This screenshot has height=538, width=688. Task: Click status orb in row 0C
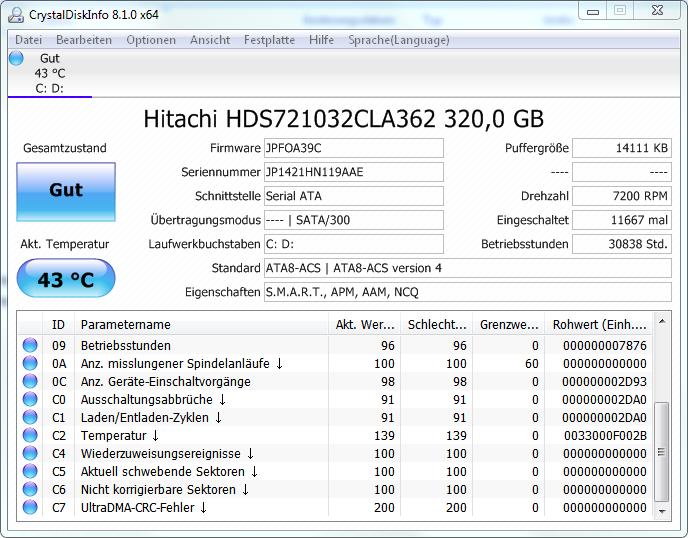point(30,381)
